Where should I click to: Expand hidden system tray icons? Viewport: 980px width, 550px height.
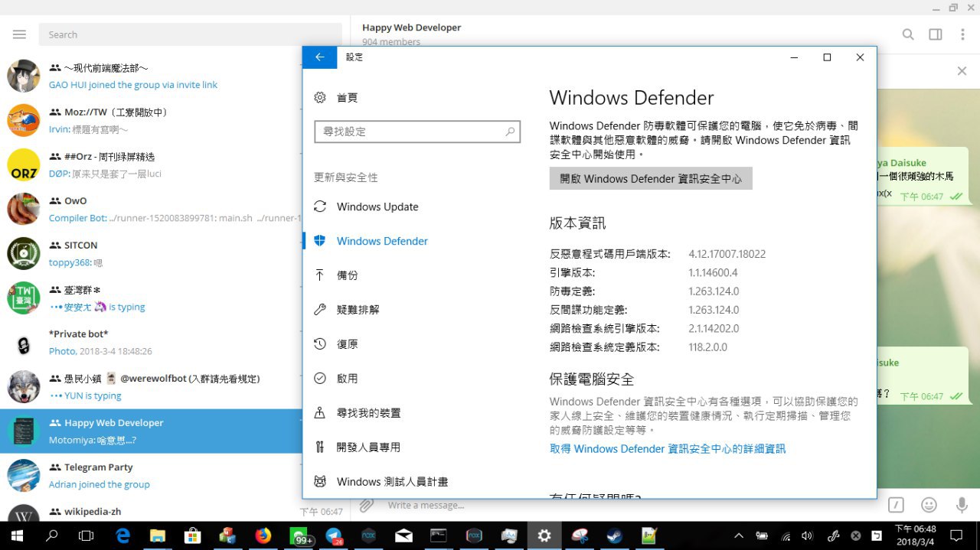pos(738,535)
